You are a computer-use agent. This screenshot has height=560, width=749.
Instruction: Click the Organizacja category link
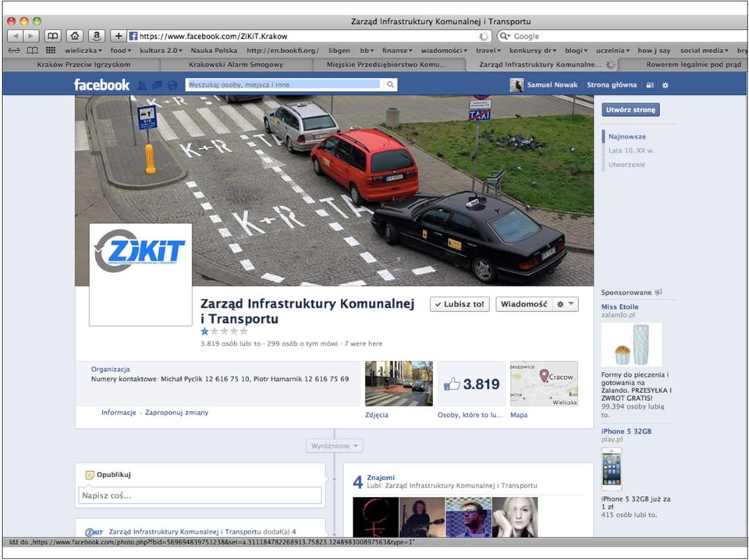click(x=110, y=370)
